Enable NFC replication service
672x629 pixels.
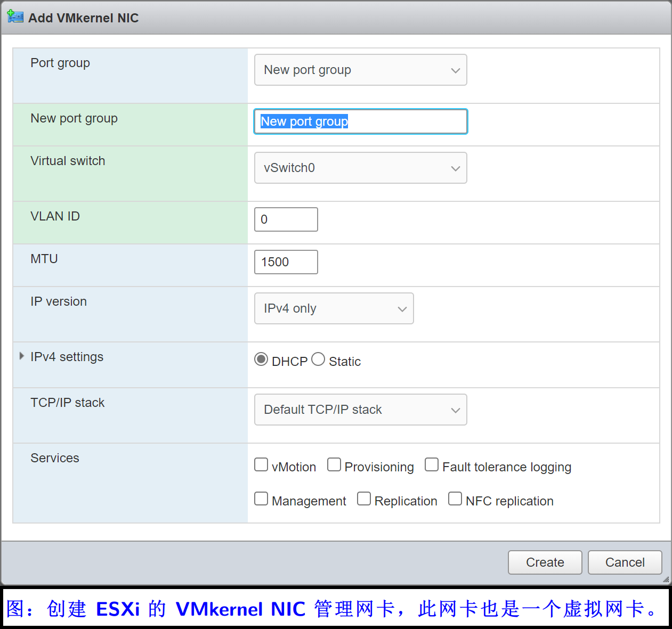456,499
